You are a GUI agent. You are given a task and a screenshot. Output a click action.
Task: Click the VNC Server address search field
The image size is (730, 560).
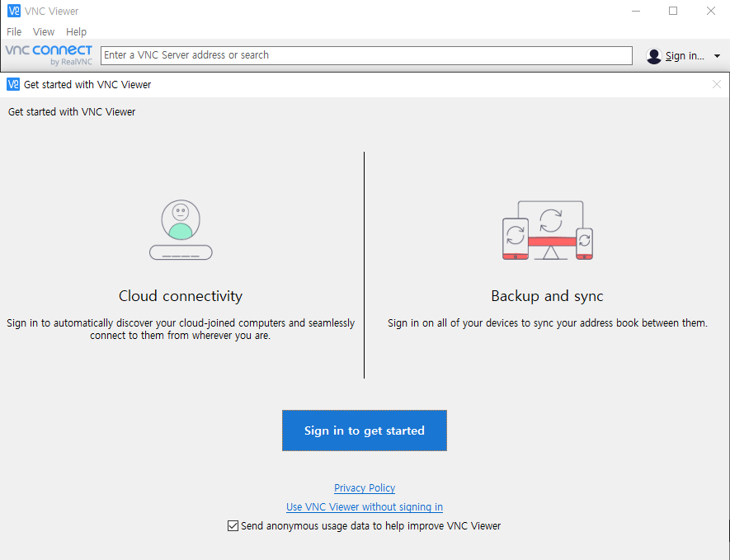pyautogui.click(x=366, y=55)
